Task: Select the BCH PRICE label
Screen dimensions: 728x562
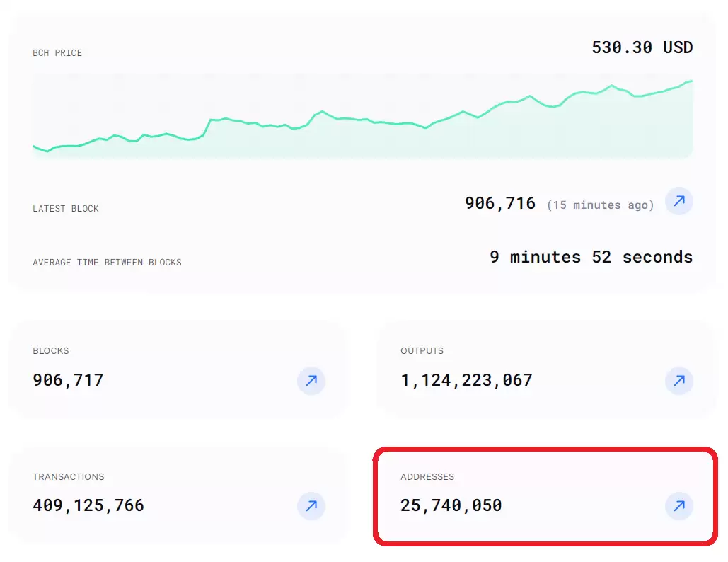Action: pyautogui.click(x=57, y=53)
